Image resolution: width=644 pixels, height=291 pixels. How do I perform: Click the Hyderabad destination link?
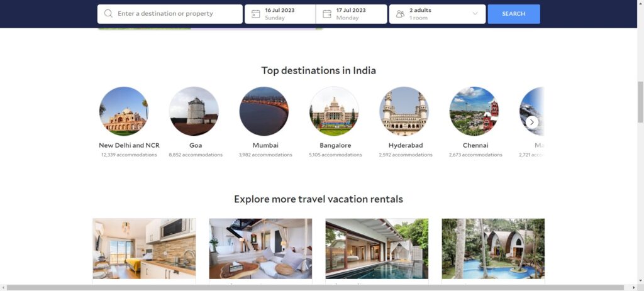point(406,145)
